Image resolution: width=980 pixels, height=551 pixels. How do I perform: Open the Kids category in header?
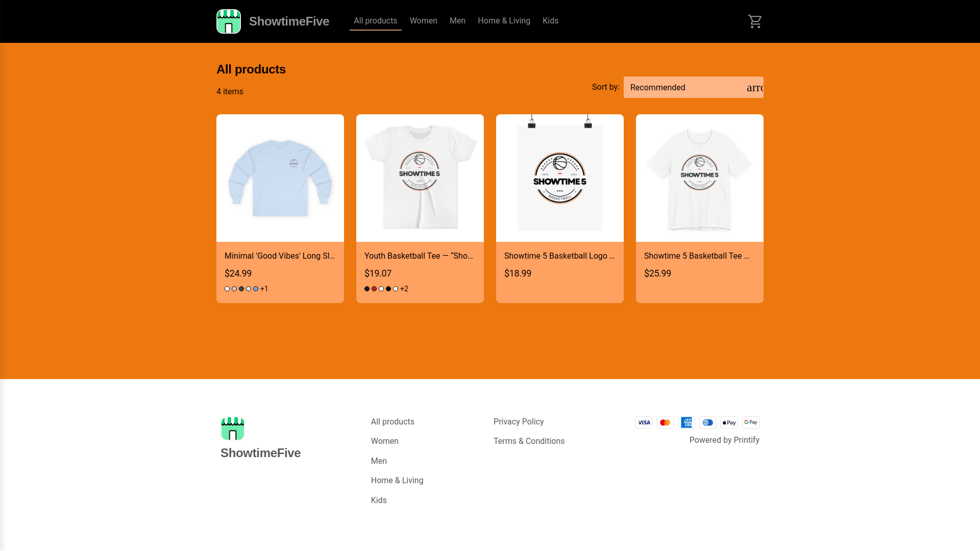point(551,21)
